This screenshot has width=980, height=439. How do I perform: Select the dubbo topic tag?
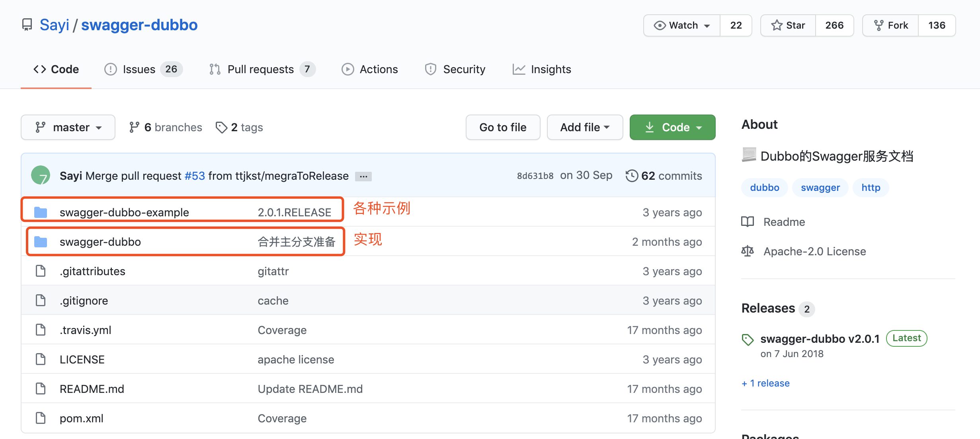[764, 188]
